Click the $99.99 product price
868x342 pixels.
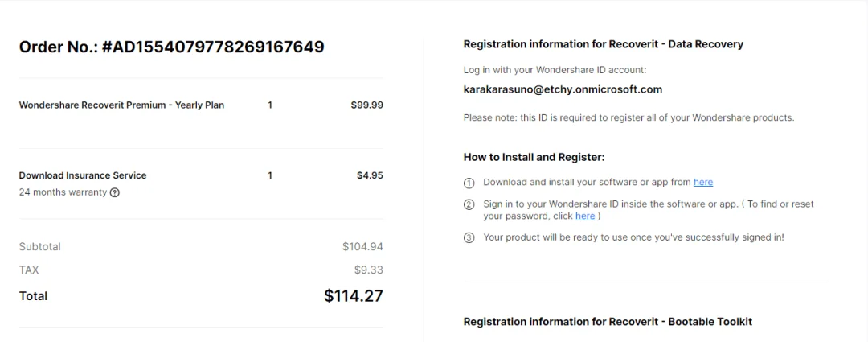point(367,105)
